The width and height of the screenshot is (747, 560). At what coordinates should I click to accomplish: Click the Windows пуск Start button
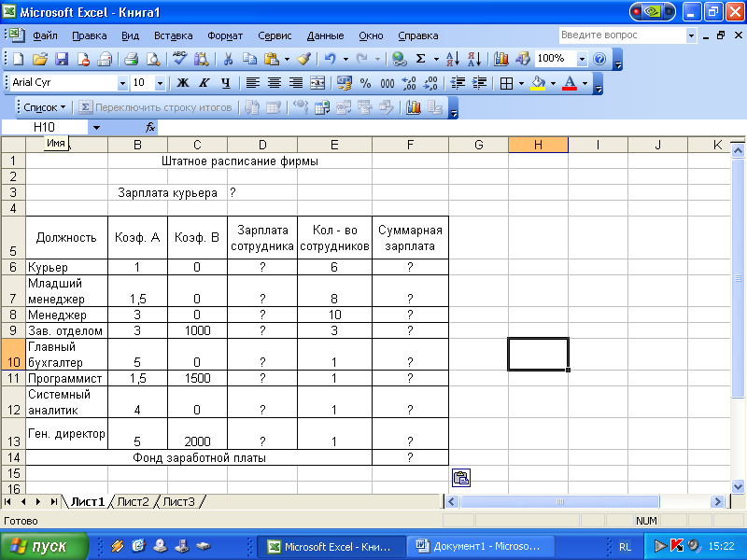tap(44, 546)
